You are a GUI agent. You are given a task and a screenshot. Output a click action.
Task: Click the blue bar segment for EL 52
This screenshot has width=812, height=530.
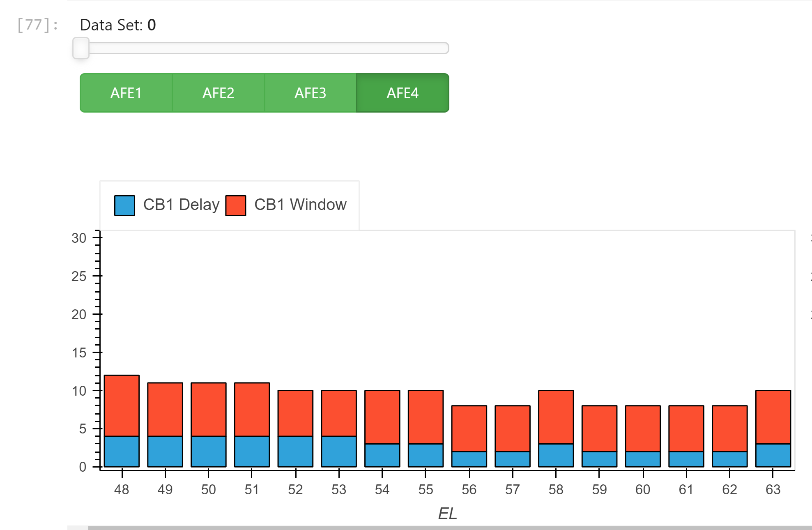tap(295, 452)
